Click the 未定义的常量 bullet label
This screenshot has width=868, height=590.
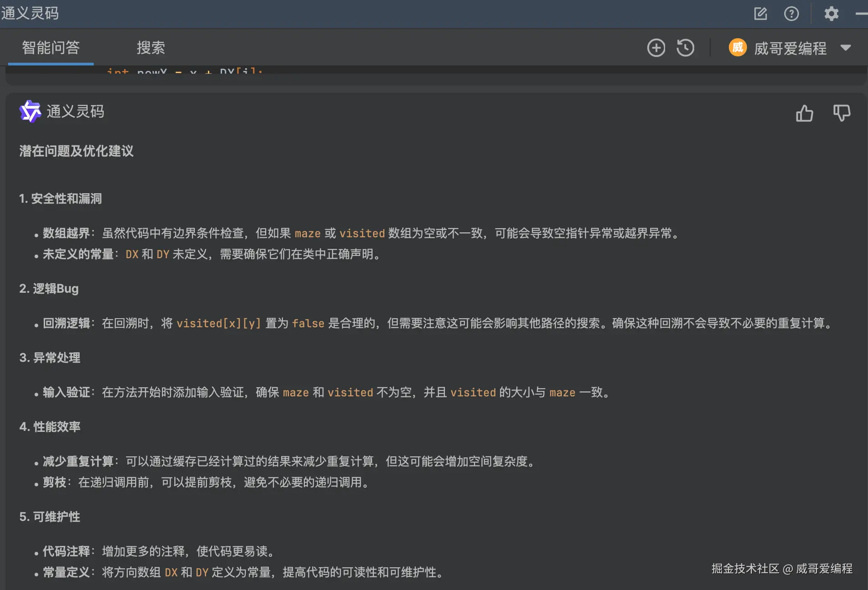[78, 254]
